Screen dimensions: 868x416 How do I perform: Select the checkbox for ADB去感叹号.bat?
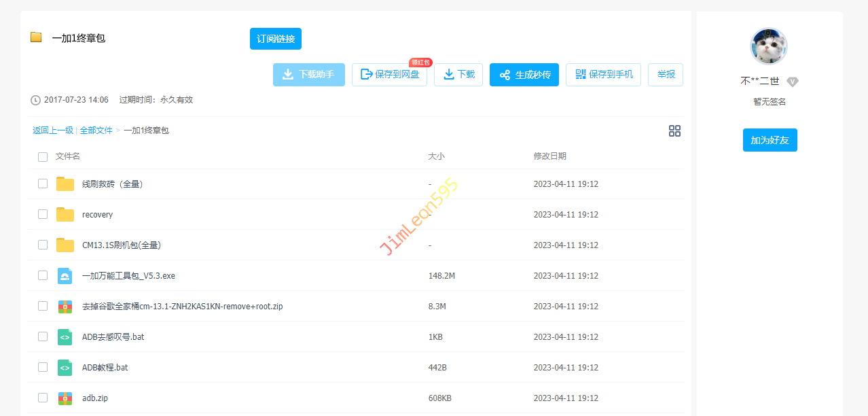[x=43, y=336]
